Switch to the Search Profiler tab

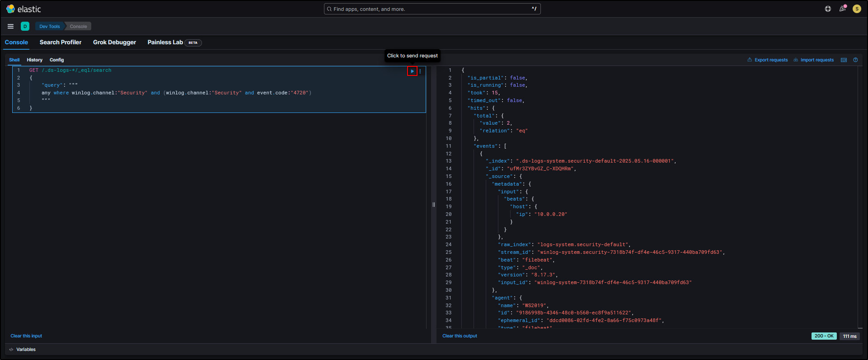(61, 42)
